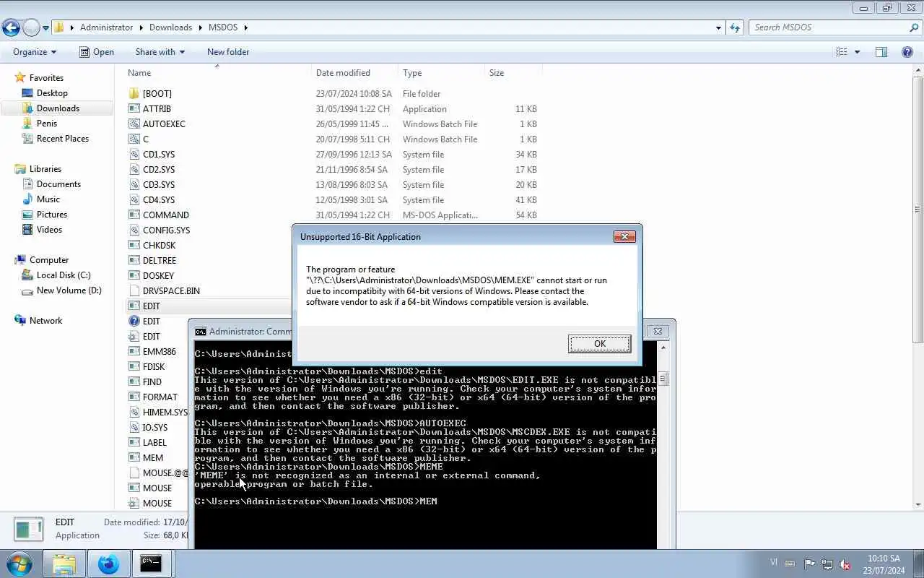This screenshot has height=578, width=924.
Task: Select the Libraries group in navigation pane
Action: [x=45, y=169]
